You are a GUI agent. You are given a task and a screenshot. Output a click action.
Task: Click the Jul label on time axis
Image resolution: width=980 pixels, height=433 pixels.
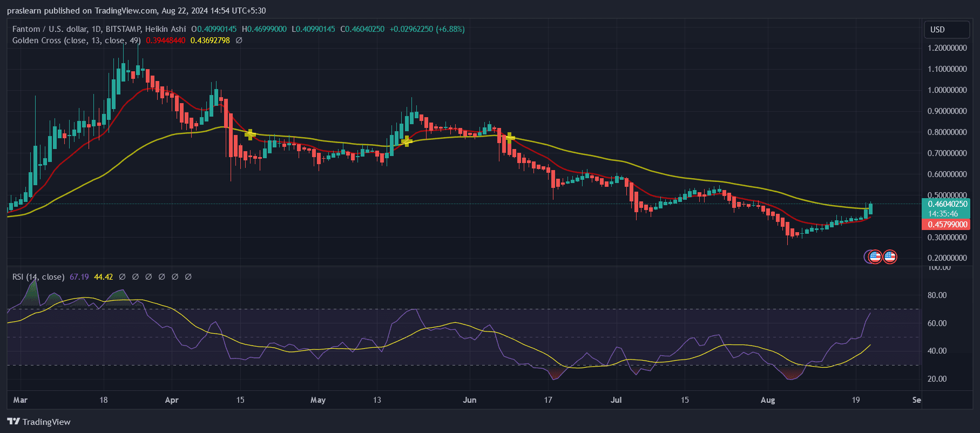click(x=616, y=400)
